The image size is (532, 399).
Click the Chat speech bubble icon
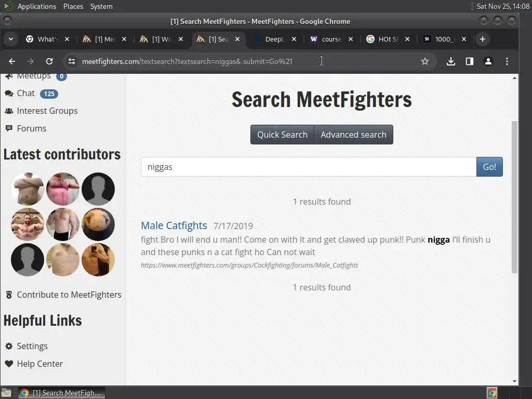[9, 94]
